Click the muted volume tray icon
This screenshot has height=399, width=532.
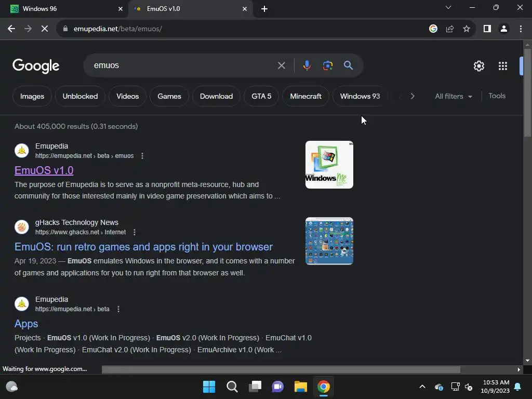click(469, 387)
